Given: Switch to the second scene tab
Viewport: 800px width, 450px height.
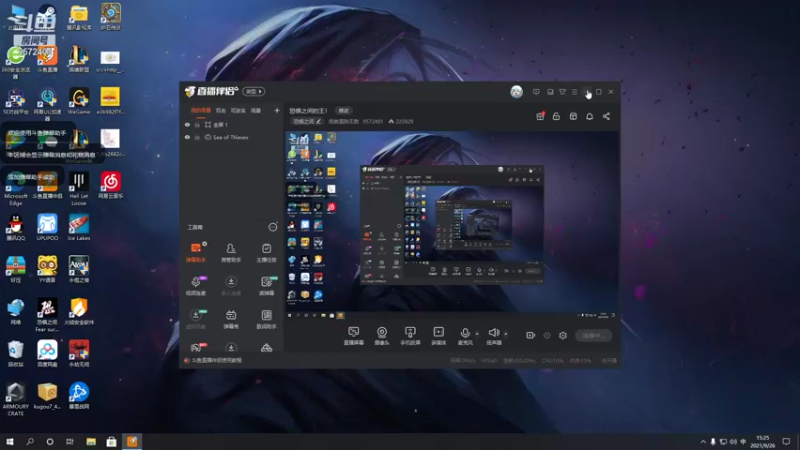Looking at the screenshot, I should pos(220,110).
